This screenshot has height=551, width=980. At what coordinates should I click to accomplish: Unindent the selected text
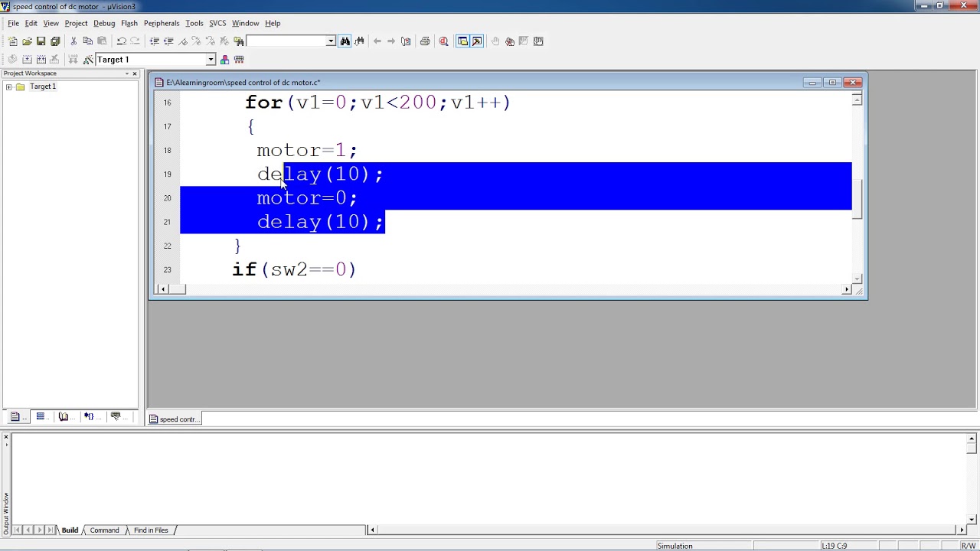pos(168,41)
